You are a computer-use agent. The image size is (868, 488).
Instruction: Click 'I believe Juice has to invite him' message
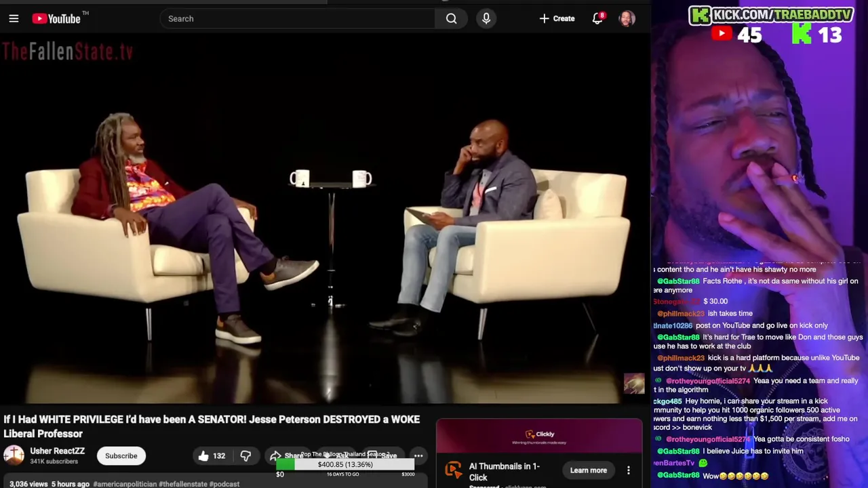[730, 451]
